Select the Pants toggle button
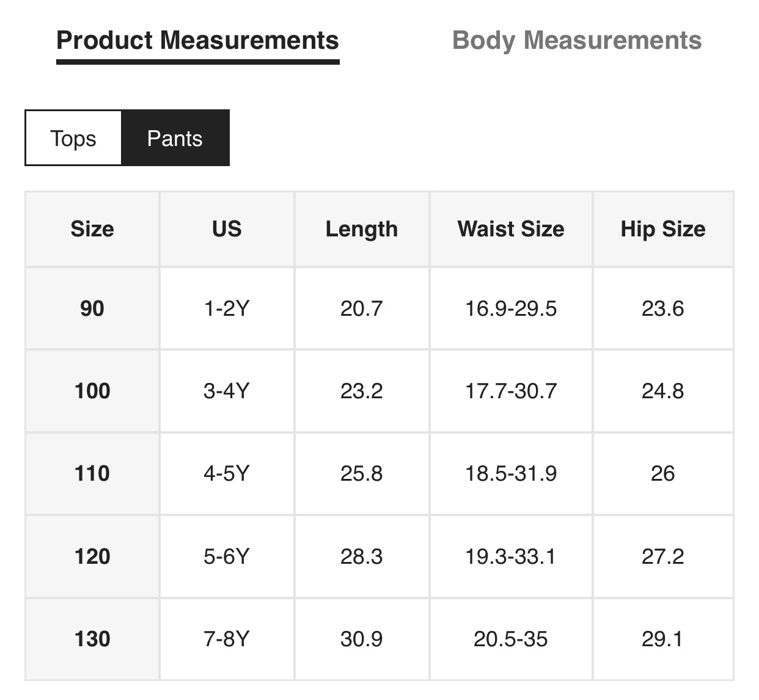759x700 pixels. [x=175, y=138]
